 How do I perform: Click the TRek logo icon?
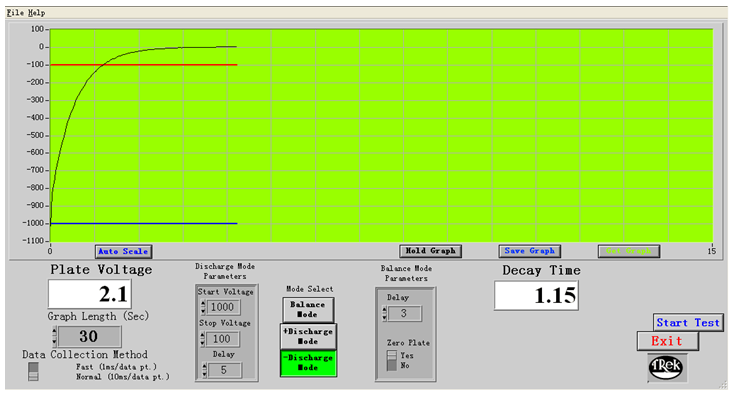(x=666, y=367)
